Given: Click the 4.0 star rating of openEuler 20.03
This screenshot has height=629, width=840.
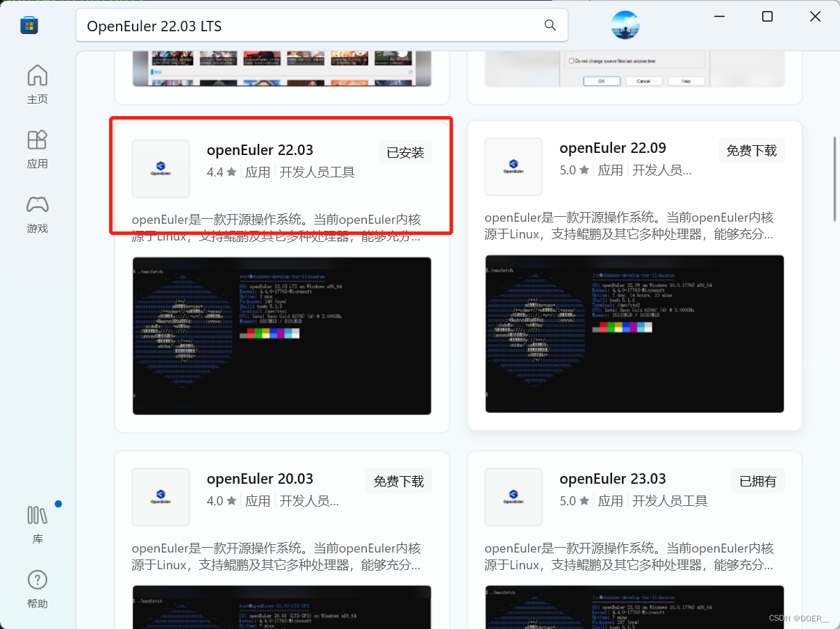Looking at the screenshot, I should pos(222,501).
